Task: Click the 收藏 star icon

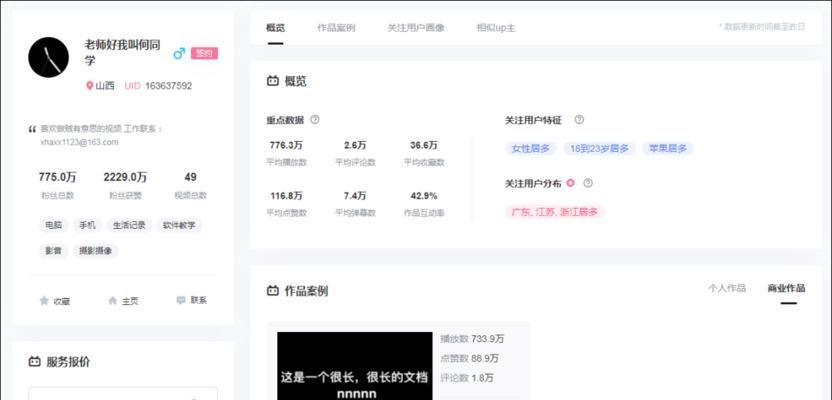Action: coord(44,301)
